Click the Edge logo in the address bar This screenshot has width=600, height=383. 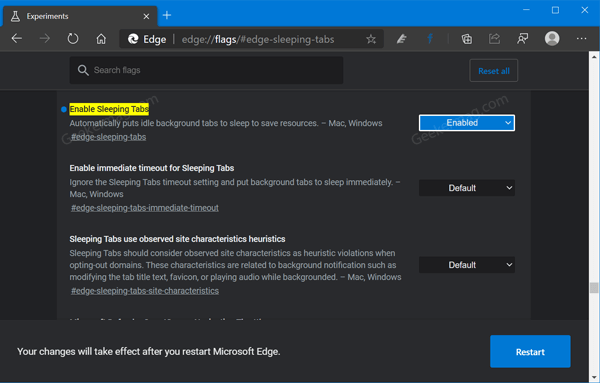point(133,39)
